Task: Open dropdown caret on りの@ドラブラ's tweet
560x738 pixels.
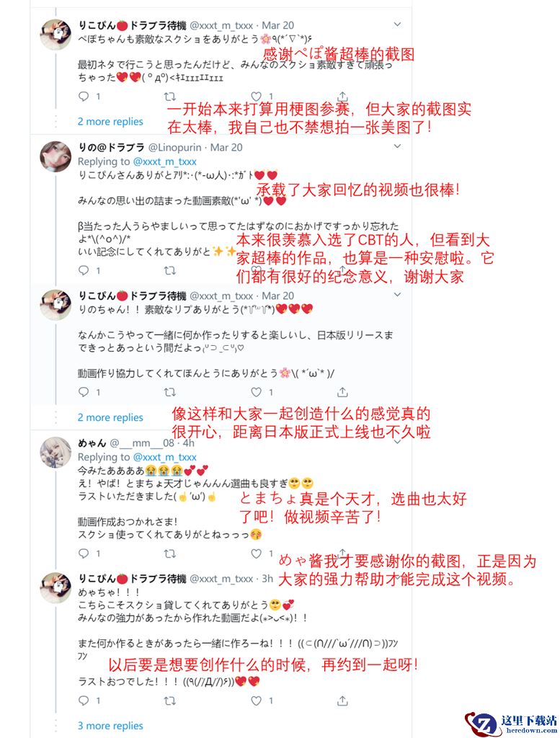Action: 397,146
